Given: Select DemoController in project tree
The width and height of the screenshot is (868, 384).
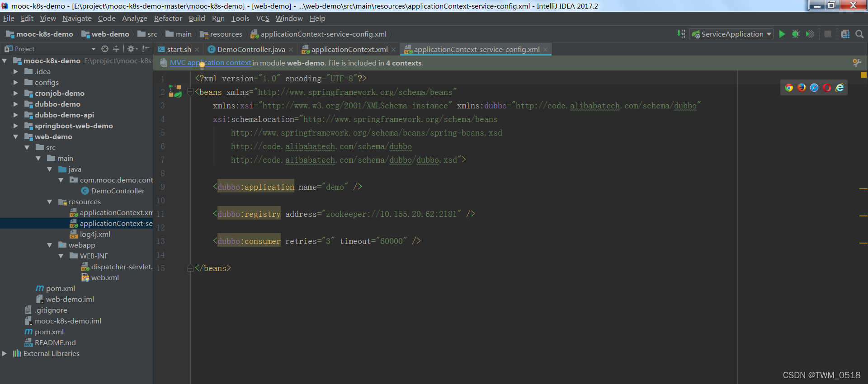Looking at the screenshot, I should [118, 191].
